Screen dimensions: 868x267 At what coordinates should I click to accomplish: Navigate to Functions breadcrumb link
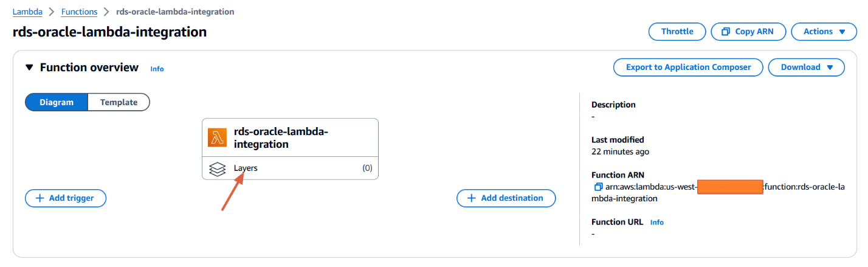[x=79, y=12]
